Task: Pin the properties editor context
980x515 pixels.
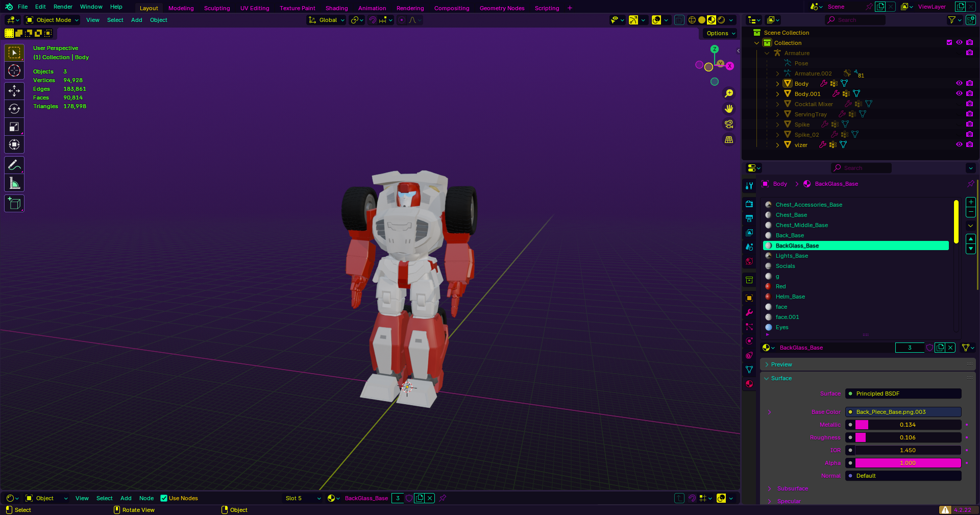Action: point(970,184)
